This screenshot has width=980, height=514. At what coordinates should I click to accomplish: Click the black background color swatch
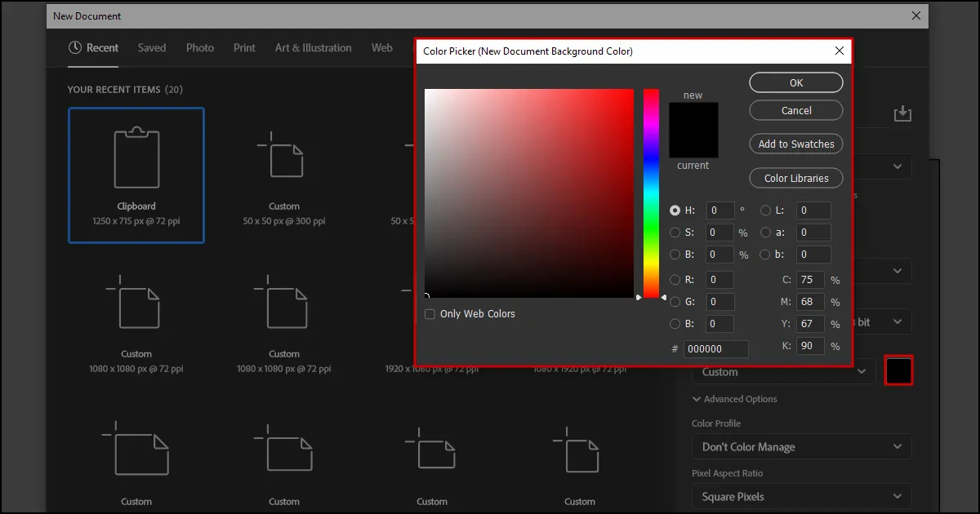(898, 370)
